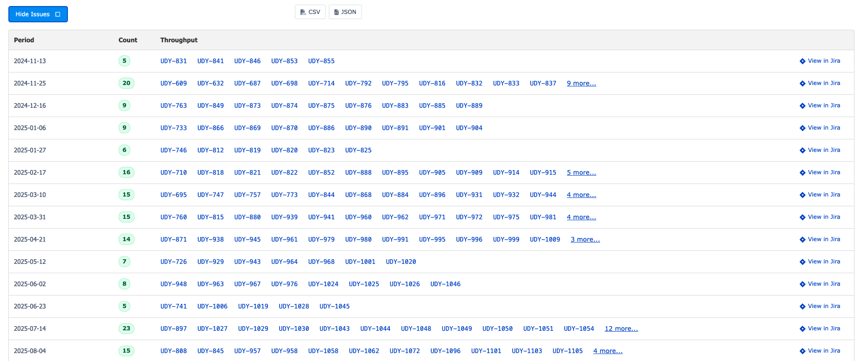The image size is (868, 361).
Task: Click the CSV export file icon
Action: (303, 12)
